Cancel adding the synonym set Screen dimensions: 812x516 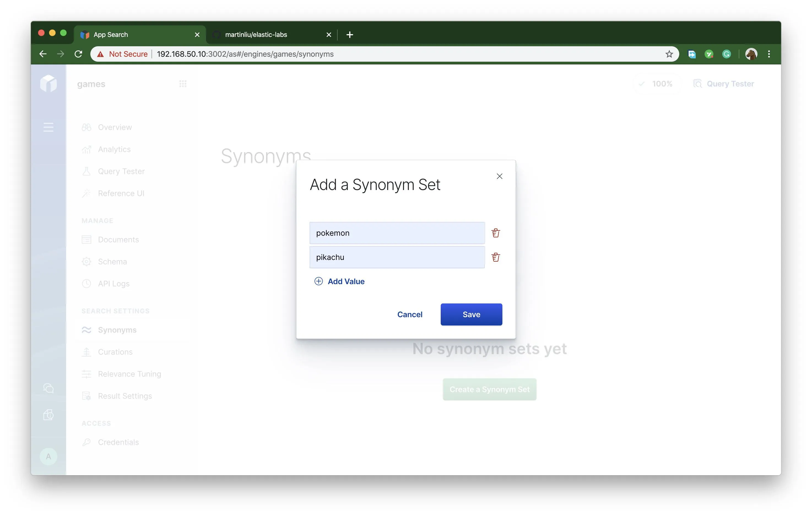[409, 314]
